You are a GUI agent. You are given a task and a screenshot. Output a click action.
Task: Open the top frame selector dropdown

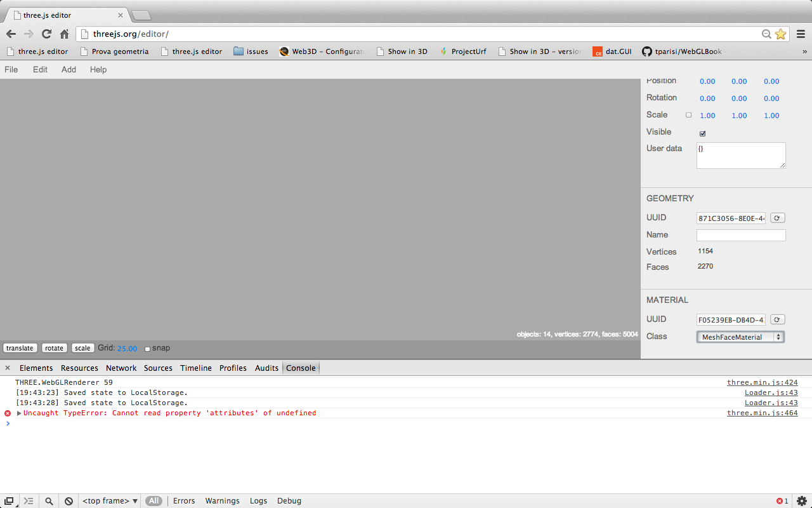point(110,501)
